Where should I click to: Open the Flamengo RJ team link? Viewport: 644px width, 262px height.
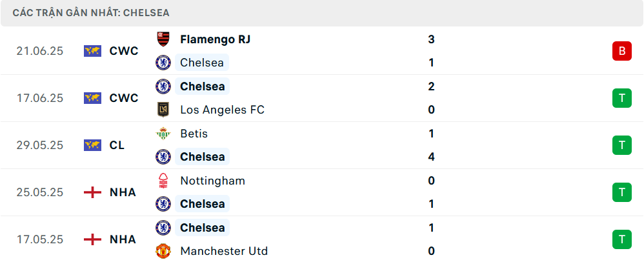point(216,39)
